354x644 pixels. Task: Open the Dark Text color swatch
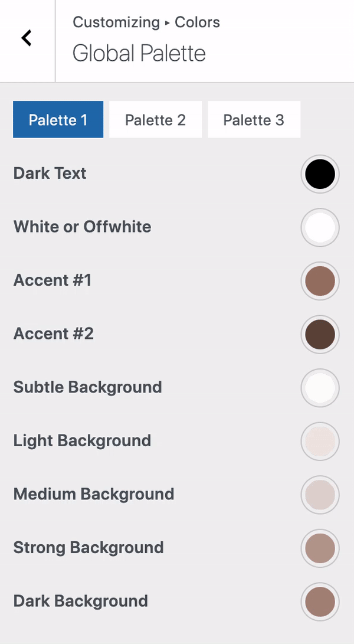point(320,174)
